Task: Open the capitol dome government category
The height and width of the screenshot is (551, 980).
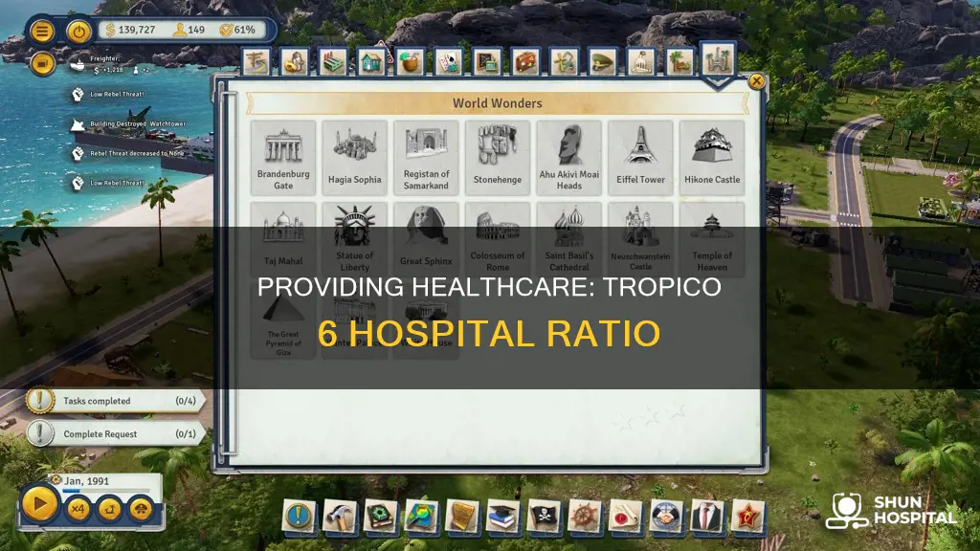Action: (641, 62)
